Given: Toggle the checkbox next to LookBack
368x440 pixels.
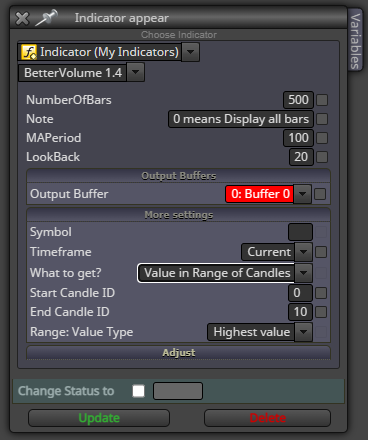Looking at the screenshot, I should [322, 157].
